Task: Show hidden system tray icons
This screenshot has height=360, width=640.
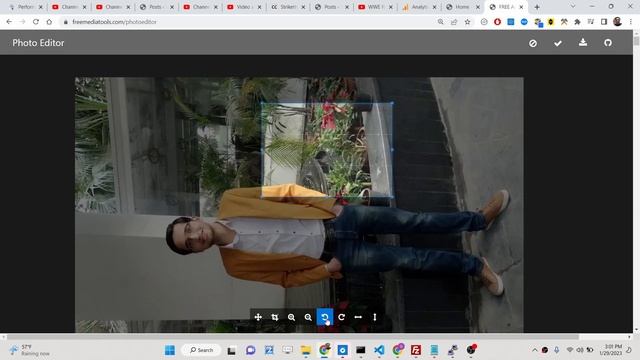Action: coord(534,350)
